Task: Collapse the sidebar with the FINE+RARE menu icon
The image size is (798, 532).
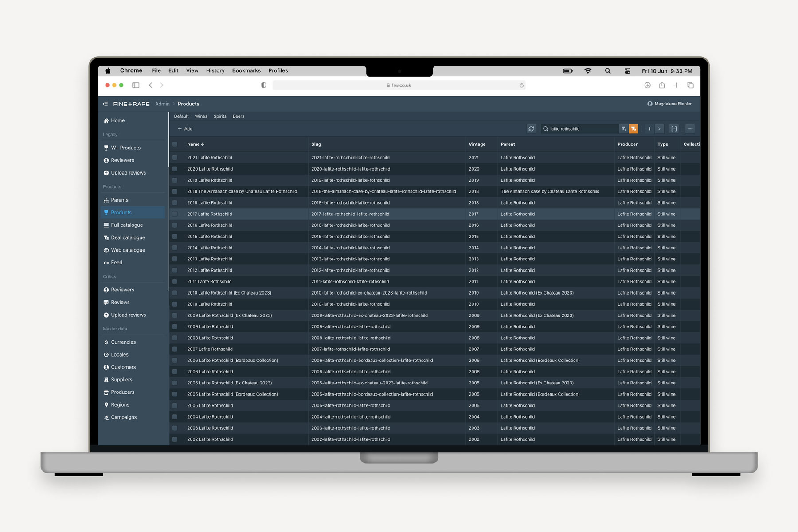Action: click(106, 104)
